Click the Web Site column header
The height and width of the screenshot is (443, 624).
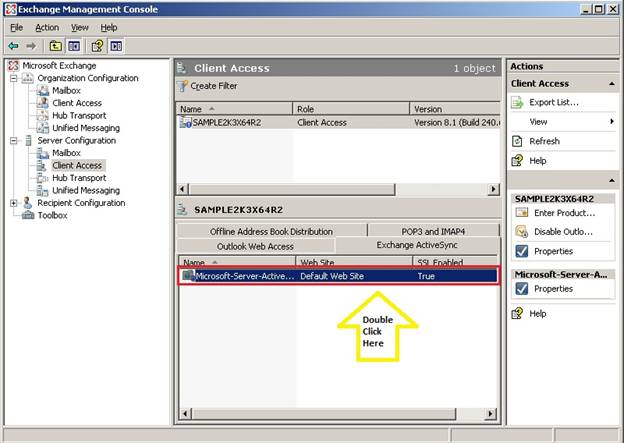click(x=354, y=262)
